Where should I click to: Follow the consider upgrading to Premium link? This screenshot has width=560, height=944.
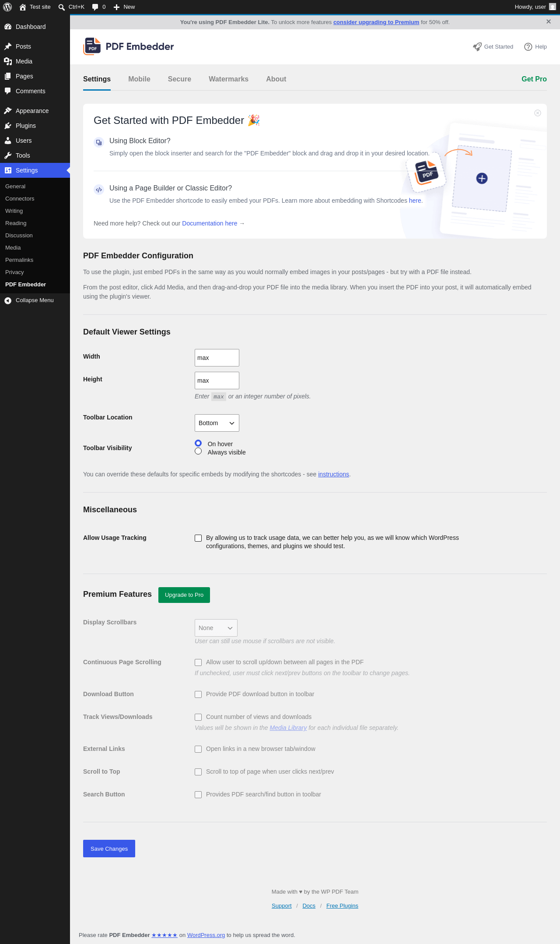(376, 22)
